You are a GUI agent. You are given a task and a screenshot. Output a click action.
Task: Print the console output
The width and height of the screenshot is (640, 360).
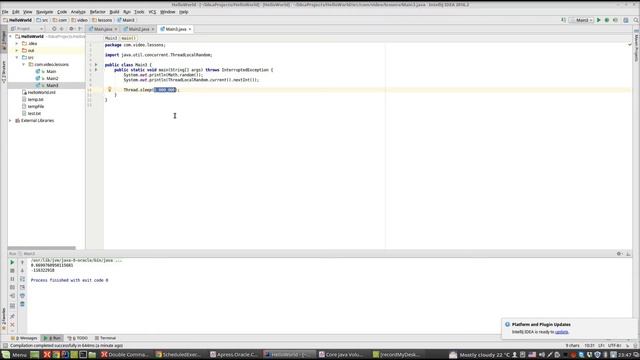tap(22, 296)
